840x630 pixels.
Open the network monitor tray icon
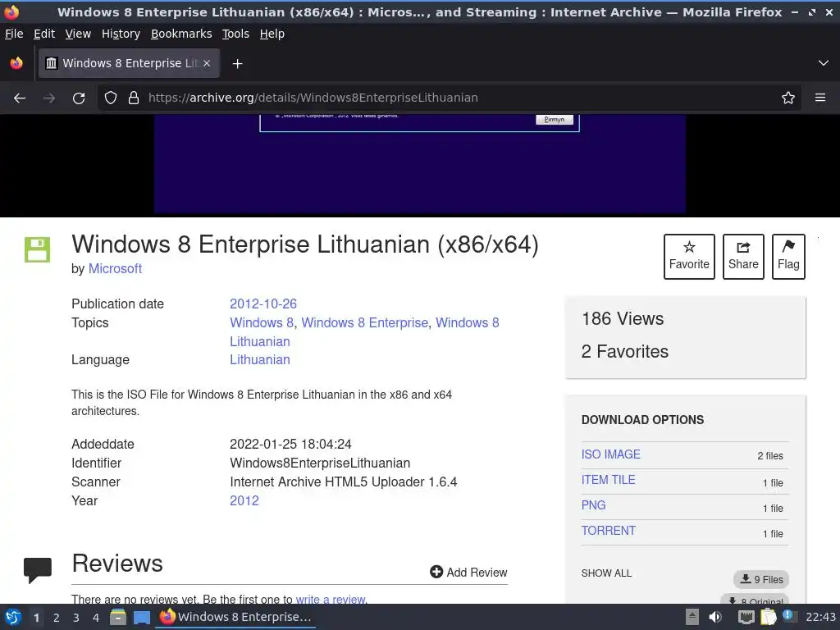pos(746,617)
